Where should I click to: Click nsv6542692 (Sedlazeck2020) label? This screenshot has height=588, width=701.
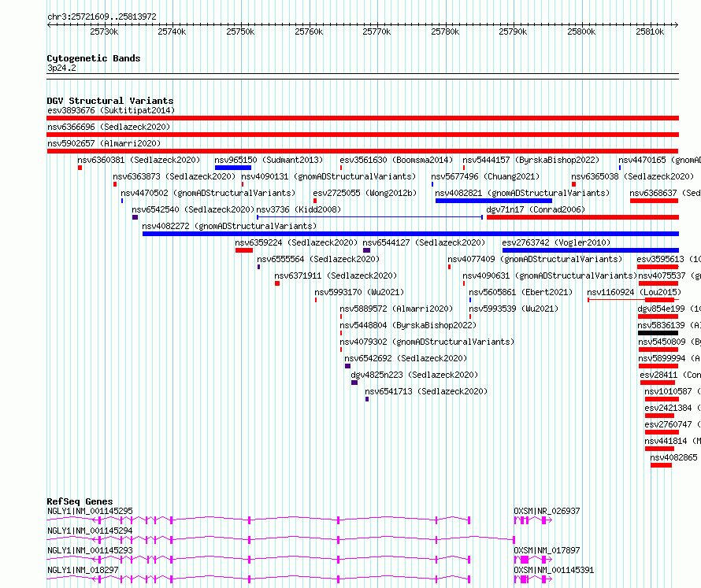point(406,358)
